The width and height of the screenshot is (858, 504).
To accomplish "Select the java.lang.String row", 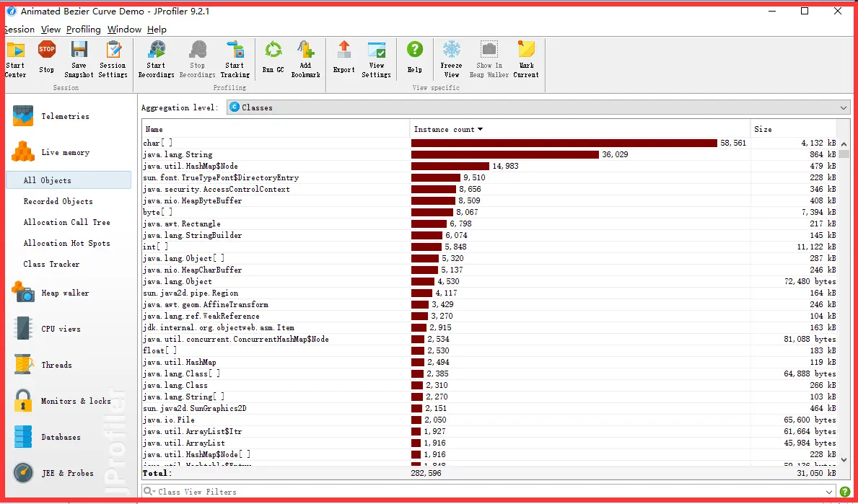I will click(490, 155).
